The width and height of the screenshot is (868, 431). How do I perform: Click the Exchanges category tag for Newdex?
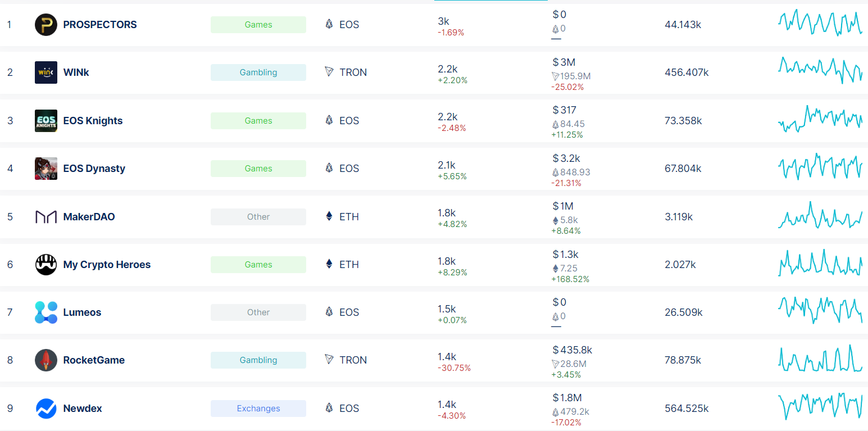[x=258, y=409]
